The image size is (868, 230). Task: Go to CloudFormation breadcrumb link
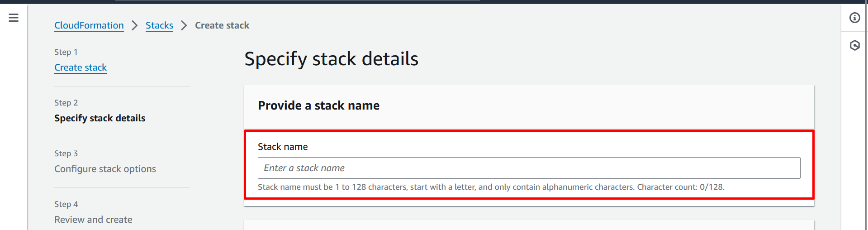89,25
